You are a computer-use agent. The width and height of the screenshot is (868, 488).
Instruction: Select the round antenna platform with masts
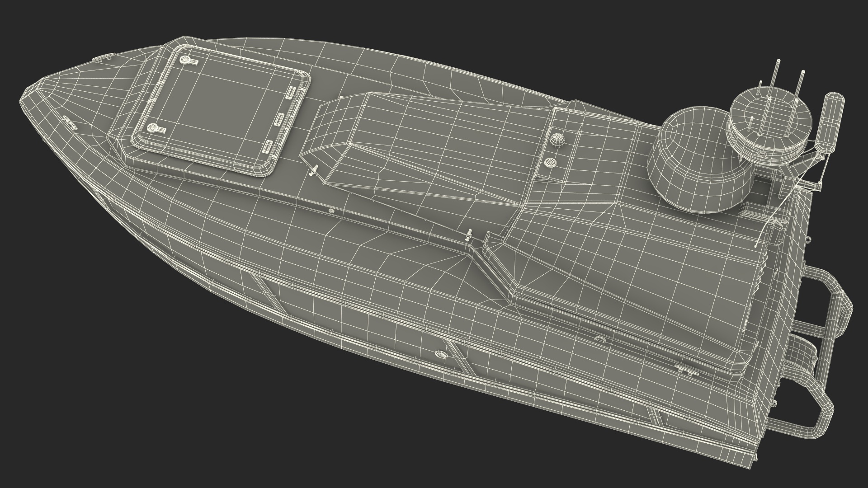769,127
